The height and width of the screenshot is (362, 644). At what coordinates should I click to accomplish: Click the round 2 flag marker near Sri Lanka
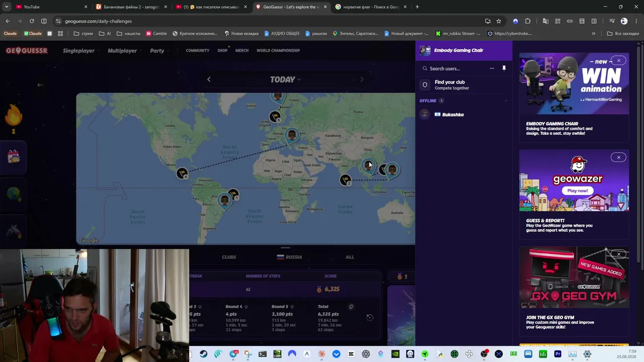(345, 180)
